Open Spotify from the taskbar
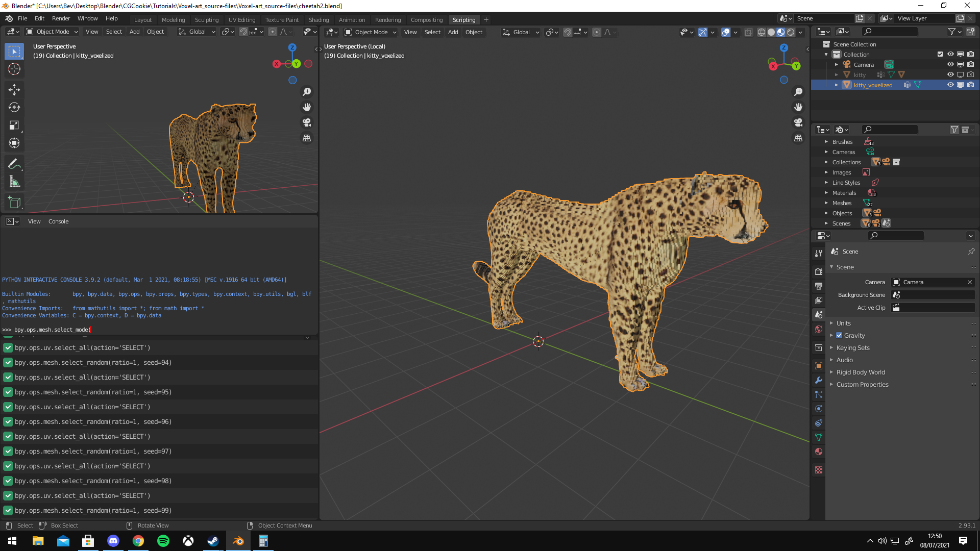 click(x=163, y=541)
